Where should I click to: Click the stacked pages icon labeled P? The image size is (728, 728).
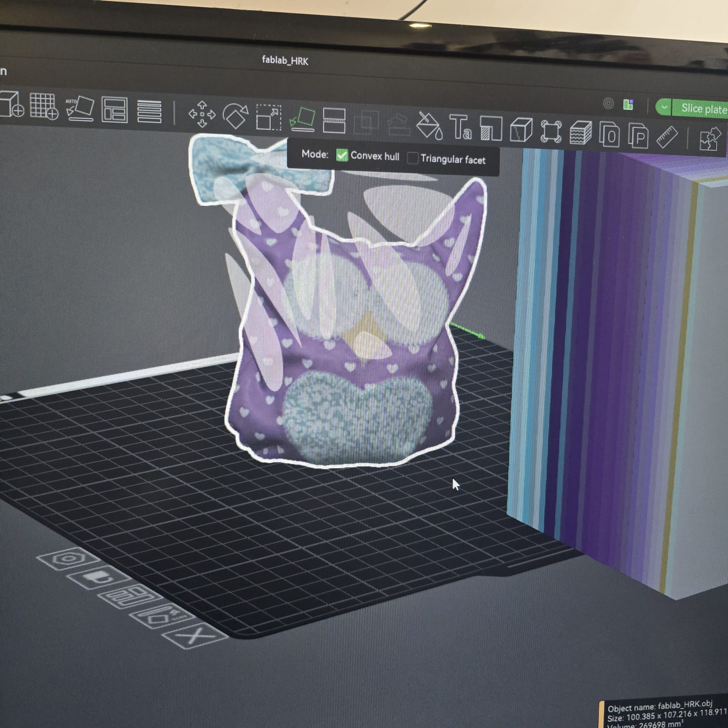click(x=638, y=136)
